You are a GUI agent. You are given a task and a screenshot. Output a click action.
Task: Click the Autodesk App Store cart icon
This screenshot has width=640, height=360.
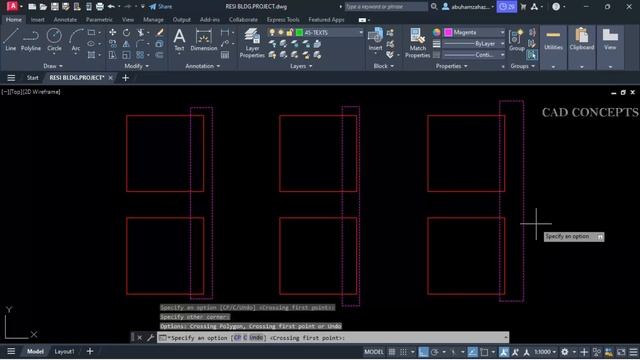(x=523, y=7)
